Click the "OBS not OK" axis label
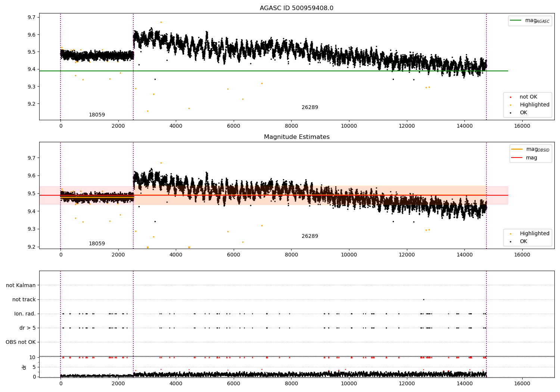This screenshot has width=560, height=392. pos(21,342)
